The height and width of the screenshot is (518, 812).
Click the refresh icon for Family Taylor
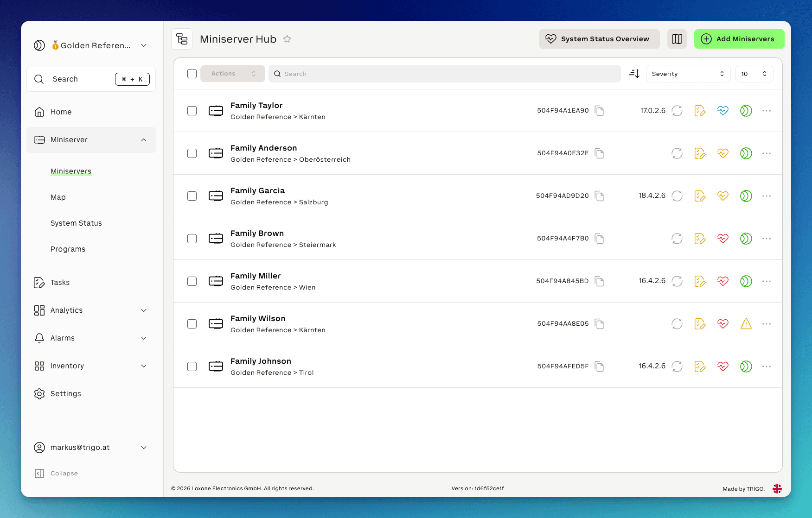click(677, 111)
